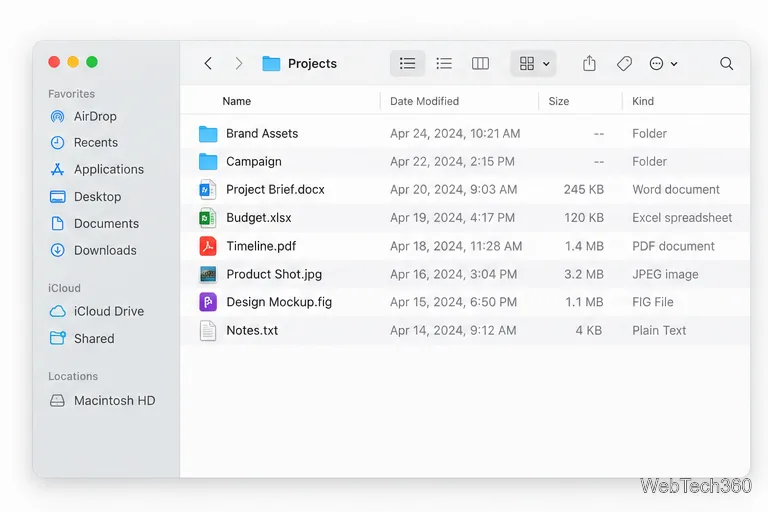Select the Budget.xlsx Excel icon

[208, 218]
